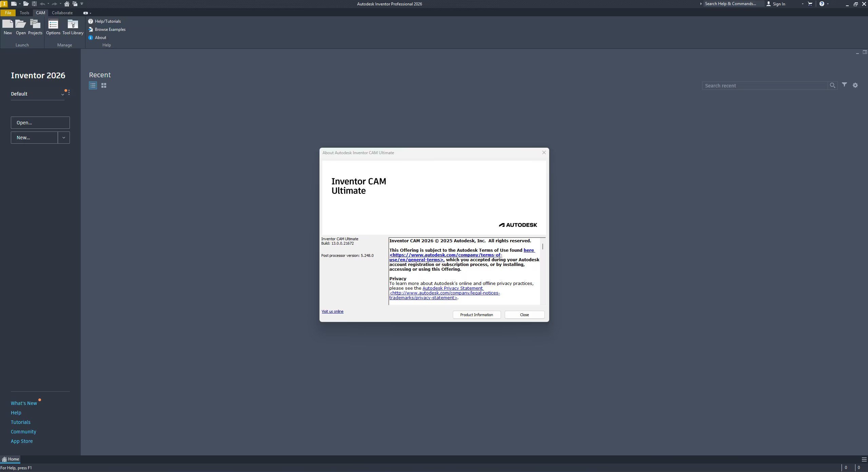Toggle the ribbon minimize button
This screenshot has width=868, height=472.
85,13
